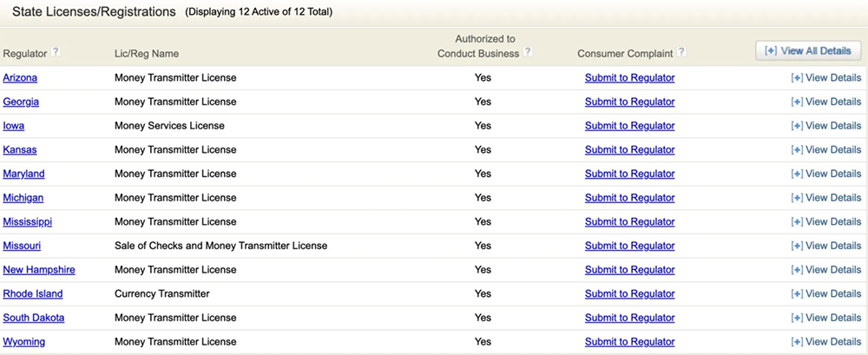This screenshot has height=355, width=868.
Task: Click the help icon beside Regulator header
Action: pos(56,52)
